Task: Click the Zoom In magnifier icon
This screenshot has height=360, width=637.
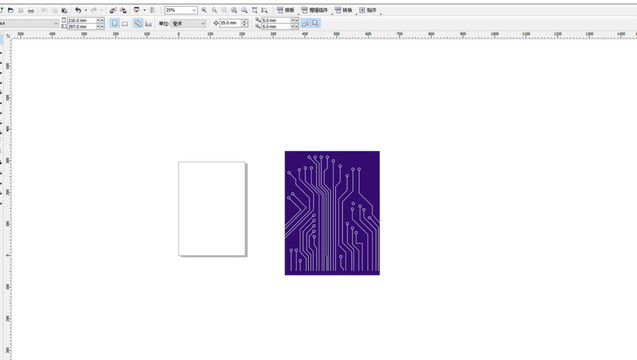Action: tap(204, 10)
